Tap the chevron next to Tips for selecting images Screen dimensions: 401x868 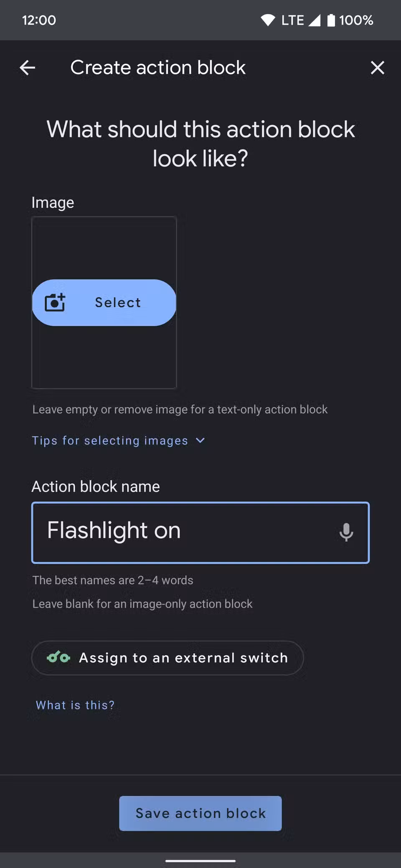[x=200, y=440]
